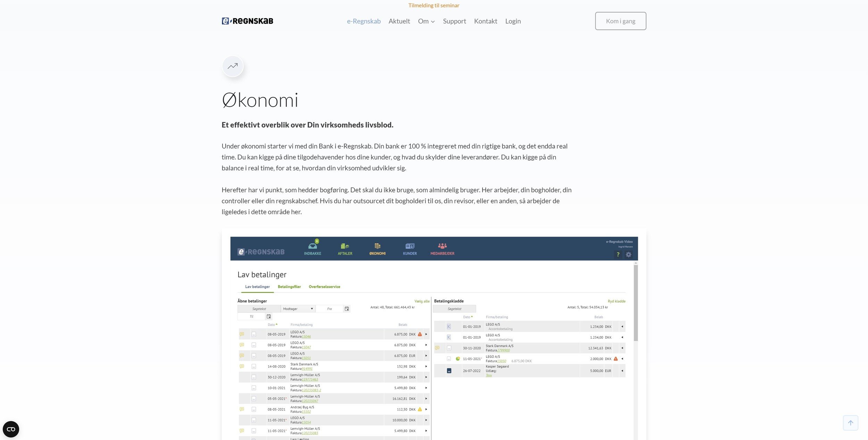Click right arrow on Andrzej Byg A/S row
Viewport: 868px width, 440px height.
(426, 409)
